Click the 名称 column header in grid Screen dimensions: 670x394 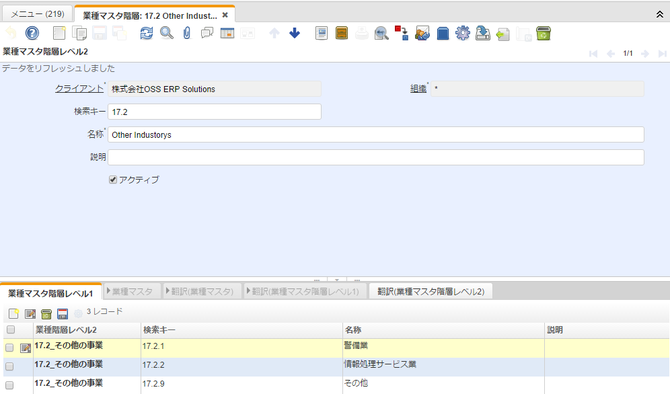click(444, 330)
